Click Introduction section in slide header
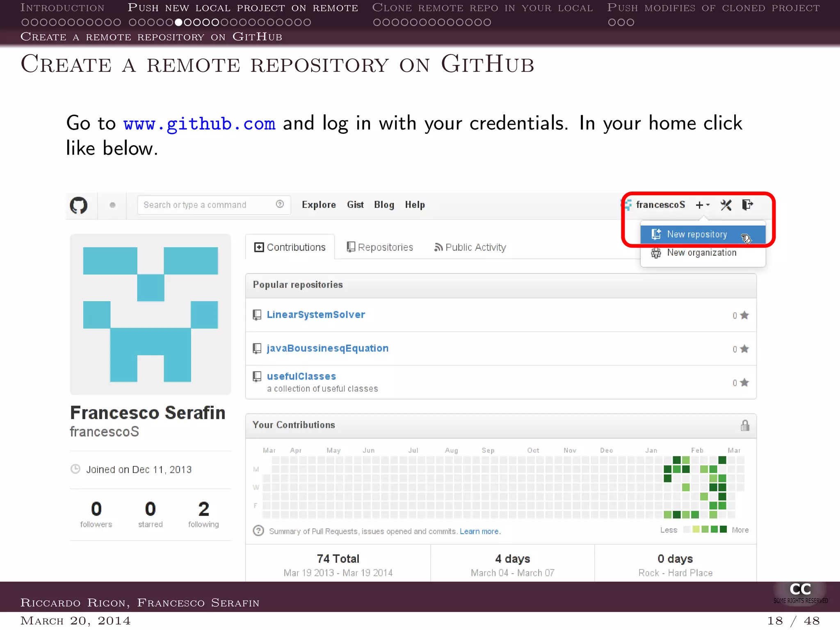 [62, 8]
